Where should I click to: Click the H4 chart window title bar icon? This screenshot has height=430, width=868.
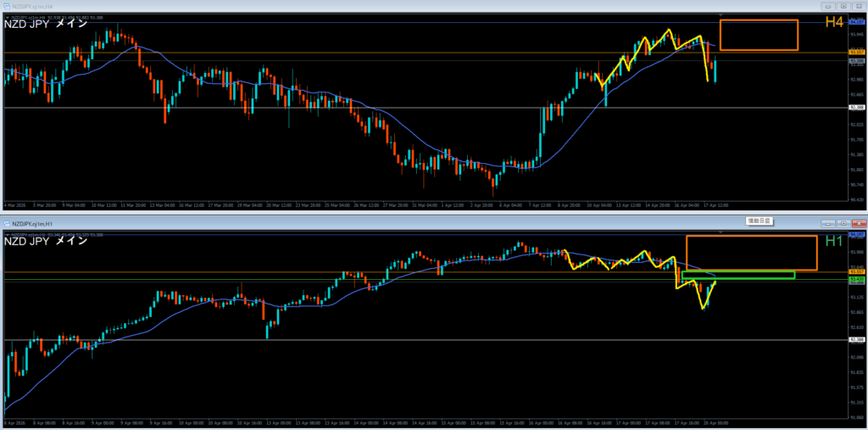(x=7, y=6)
